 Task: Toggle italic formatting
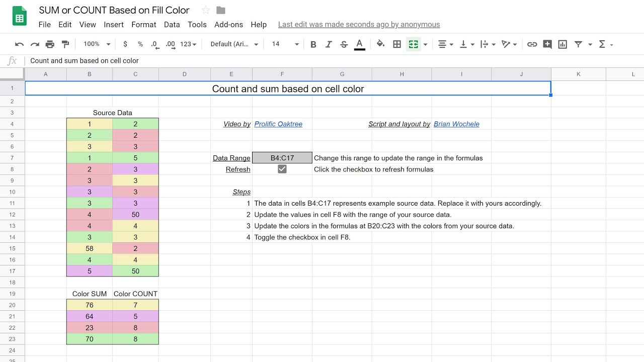(x=329, y=44)
